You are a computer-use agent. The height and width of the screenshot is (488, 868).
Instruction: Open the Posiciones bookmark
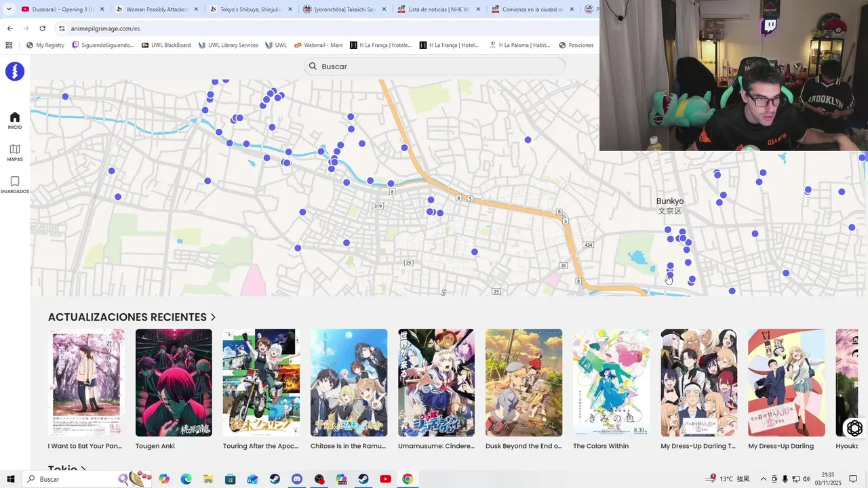(576, 45)
